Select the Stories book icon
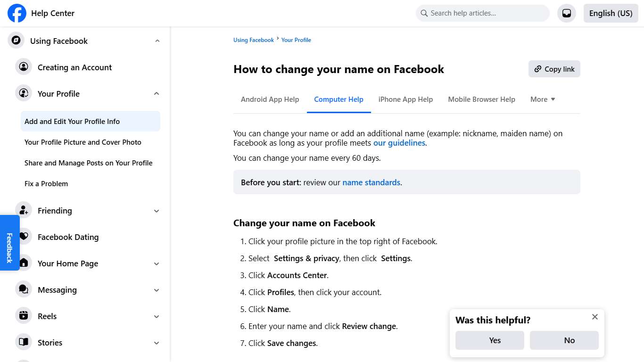This screenshot has width=644, height=362. (24, 342)
